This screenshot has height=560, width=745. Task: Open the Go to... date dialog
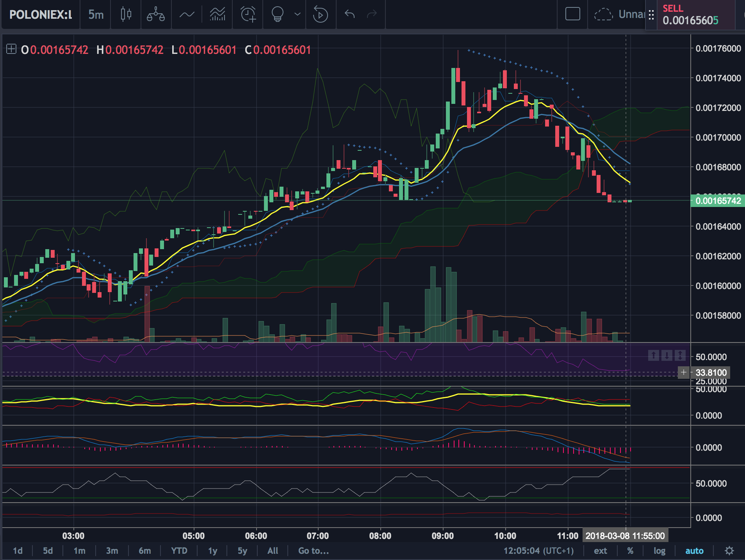[x=314, y=551]
